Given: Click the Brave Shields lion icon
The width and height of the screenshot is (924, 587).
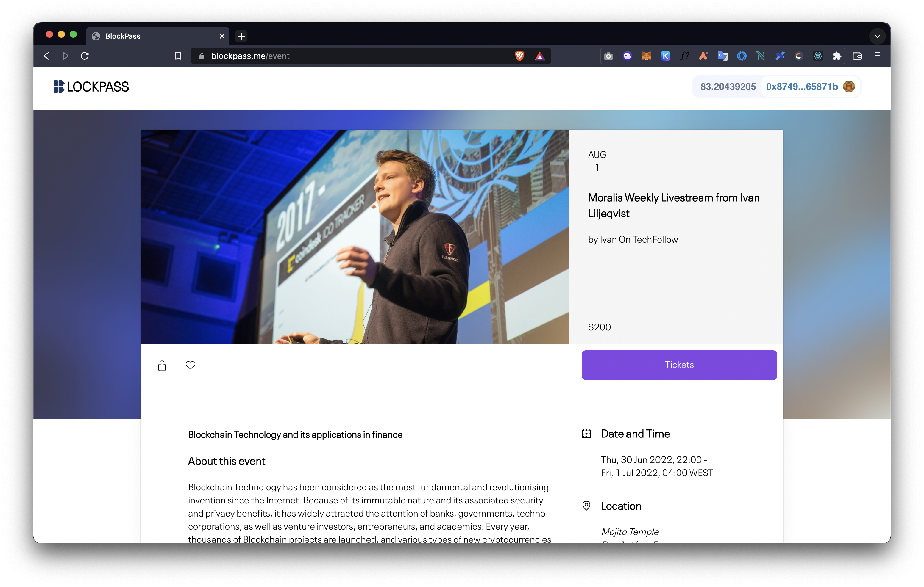Looking at the screenshot, I should (x=519, y=56).
